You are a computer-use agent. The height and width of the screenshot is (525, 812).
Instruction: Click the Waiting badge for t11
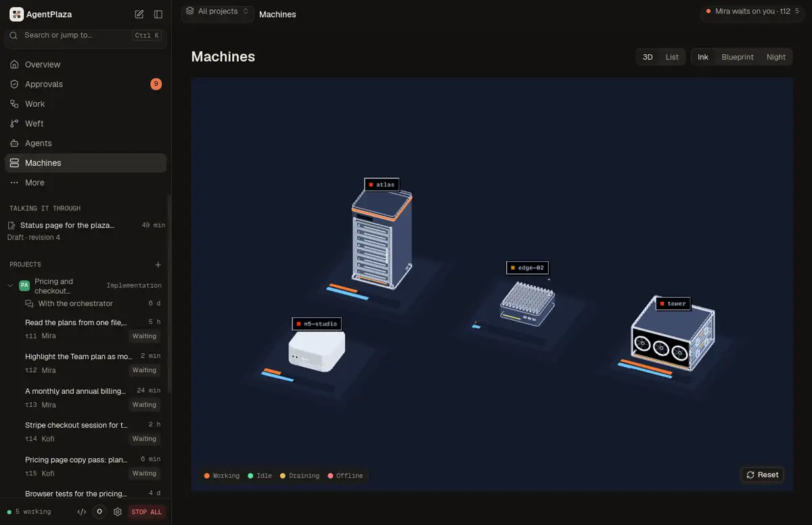click(x=144, y=336)
